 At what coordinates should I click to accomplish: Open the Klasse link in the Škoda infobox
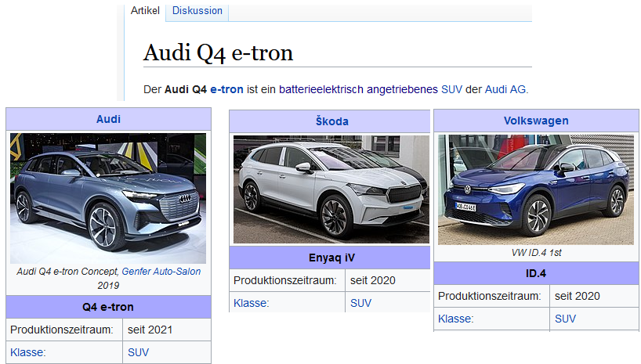pos(251,303)
